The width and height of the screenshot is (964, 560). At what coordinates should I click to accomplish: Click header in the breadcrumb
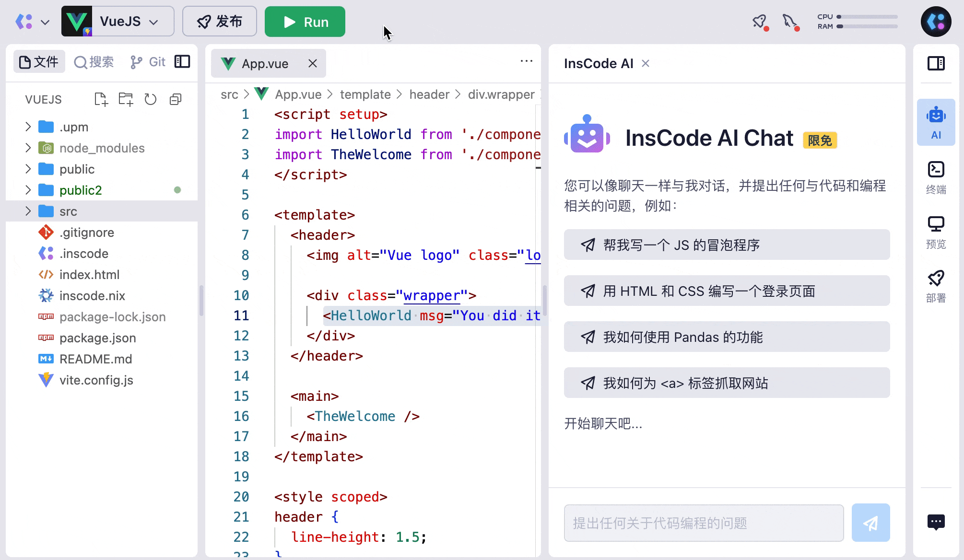429,94
